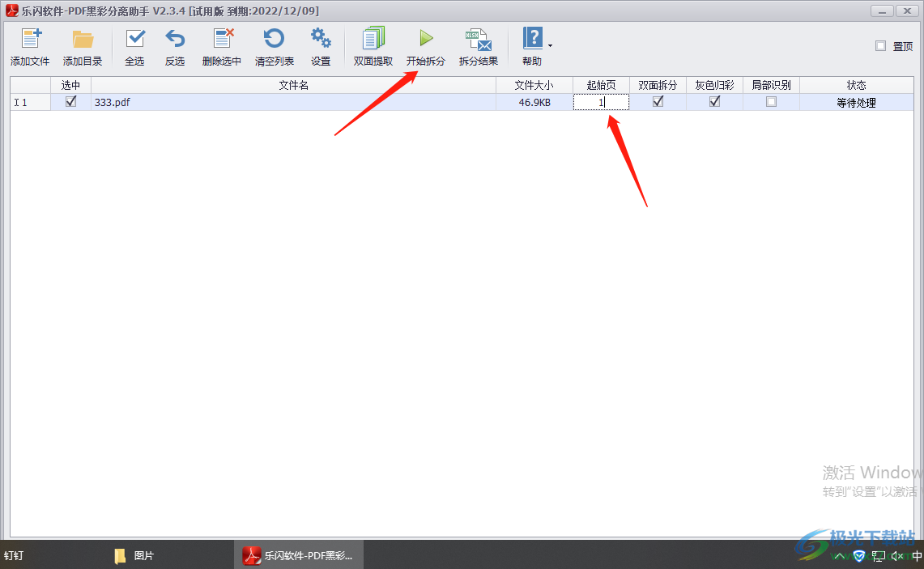Click row number 1 indicator cell
The height and width of the screenshot is (569, 924).
tap(30, 103)
